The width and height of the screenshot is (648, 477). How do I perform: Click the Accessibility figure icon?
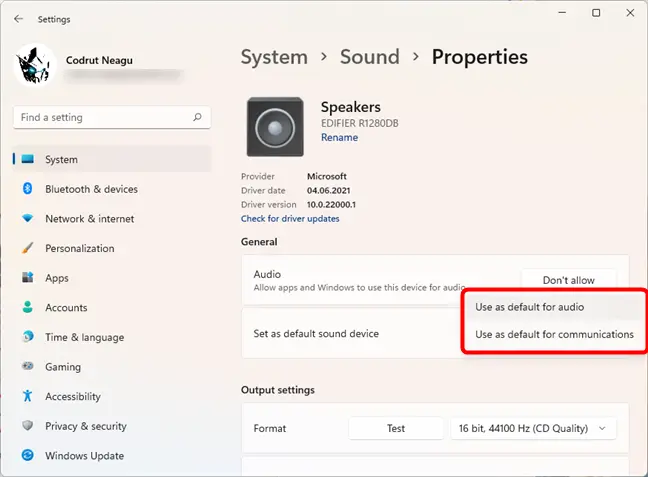[x=28, y=396]
